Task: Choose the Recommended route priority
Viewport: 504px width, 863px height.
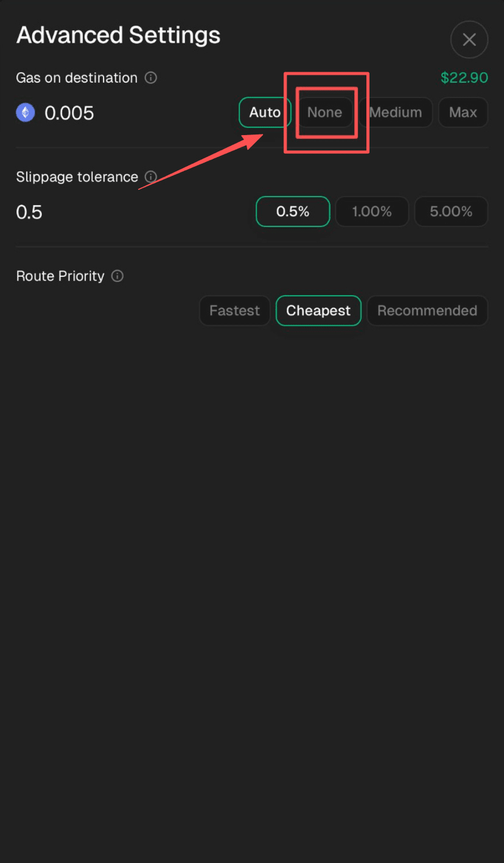Action: point(427,311)
